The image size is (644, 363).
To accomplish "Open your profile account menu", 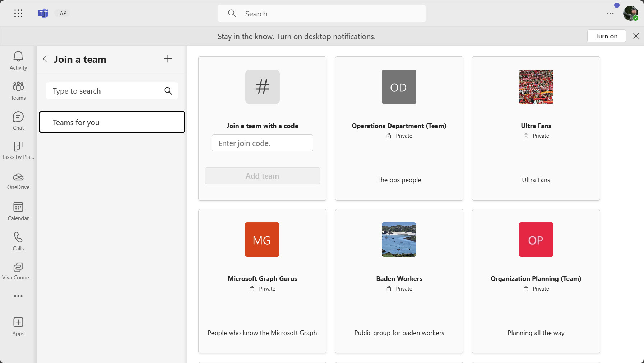I will (x=631, y=13).
